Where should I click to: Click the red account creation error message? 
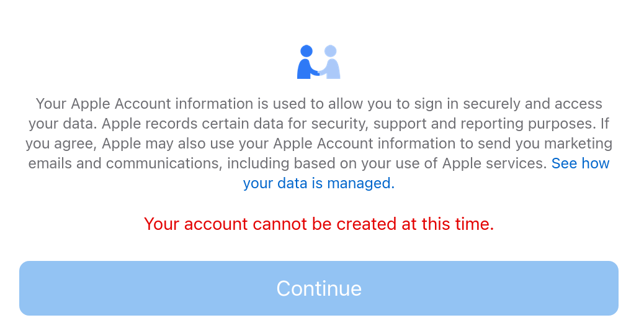319,224
